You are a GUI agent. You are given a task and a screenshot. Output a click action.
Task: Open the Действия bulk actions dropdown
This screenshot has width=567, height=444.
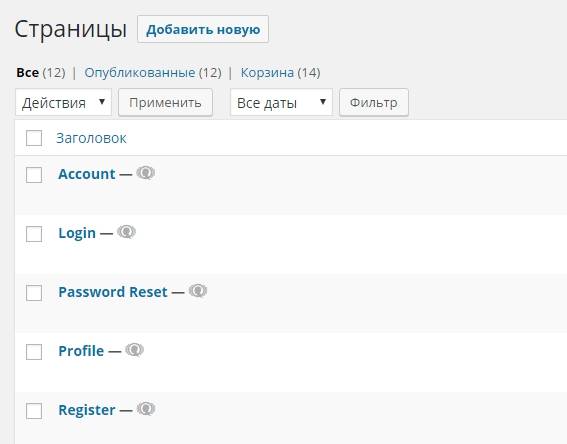pos(63,103)
